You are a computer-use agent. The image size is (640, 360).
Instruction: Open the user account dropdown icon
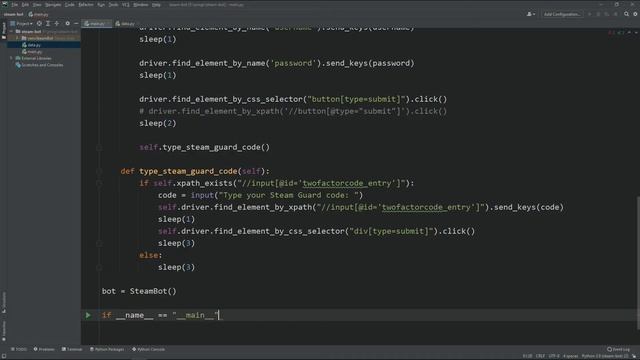pyautogui.click(x=531, y=14)
